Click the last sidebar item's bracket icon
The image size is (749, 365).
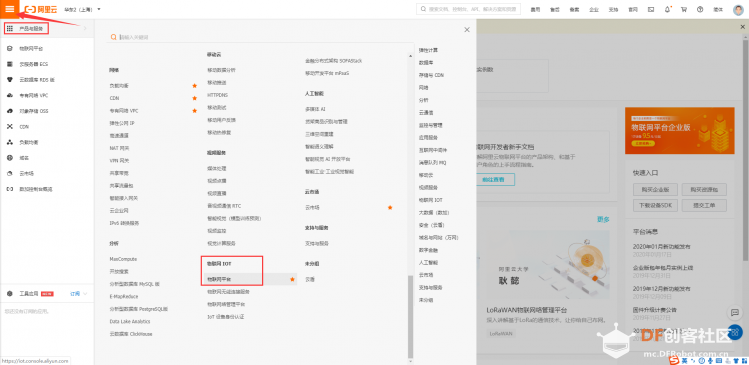(10, 189)
